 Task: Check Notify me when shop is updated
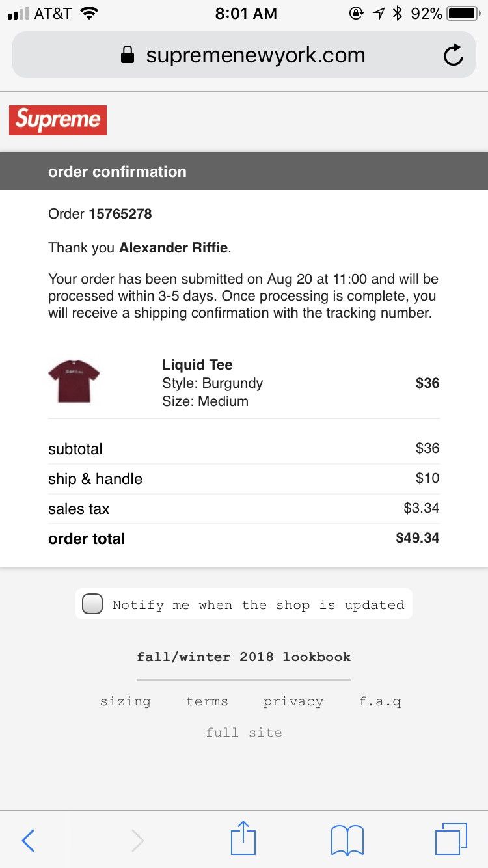[92, 604]
